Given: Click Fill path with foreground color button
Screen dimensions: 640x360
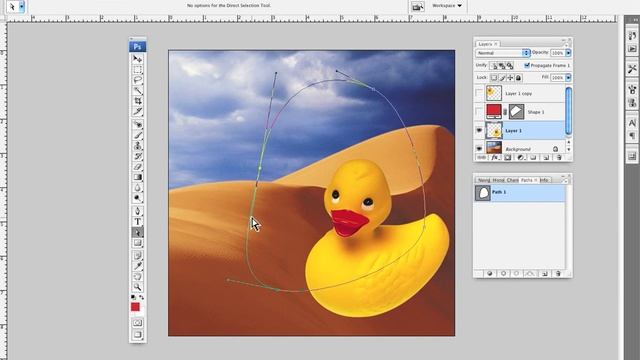Looking at the screenshot, I should [x=490, y=273].
